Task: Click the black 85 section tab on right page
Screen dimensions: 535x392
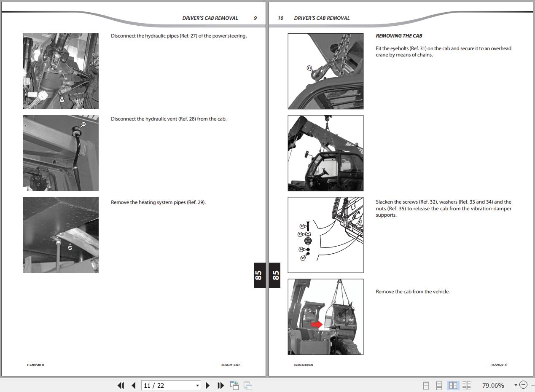Action: [274, 275]
